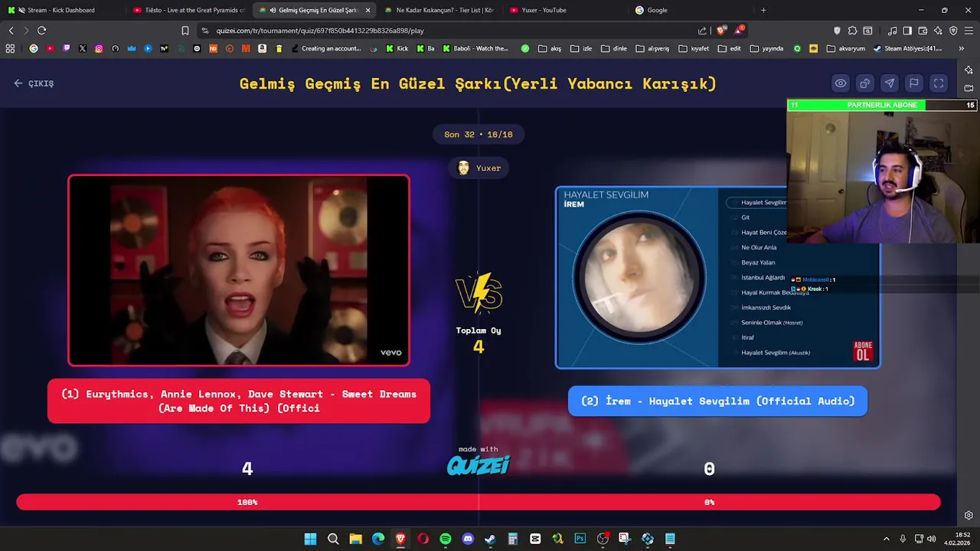Open Brave main menu hamburger

[969, 31]
